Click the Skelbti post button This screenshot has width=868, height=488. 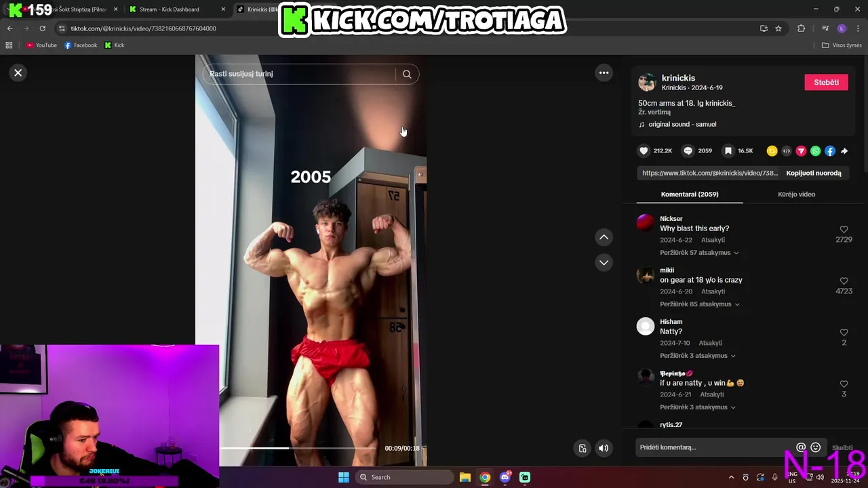(842, 447)
